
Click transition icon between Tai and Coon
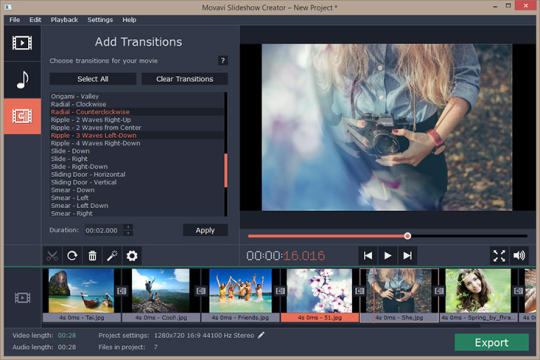click(122, 291)
